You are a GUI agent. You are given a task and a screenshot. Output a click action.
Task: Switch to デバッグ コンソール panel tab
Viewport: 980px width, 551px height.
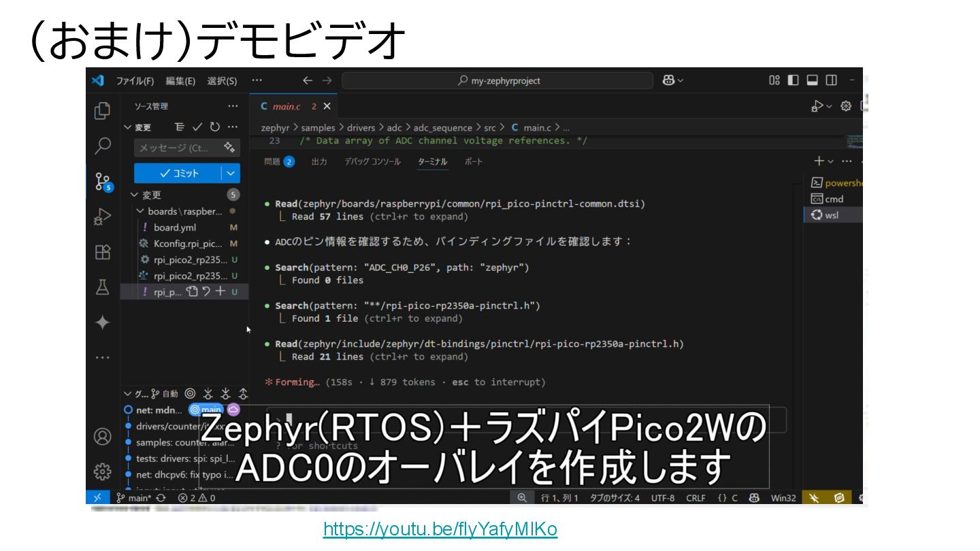pyautogui.click(x=372, y=162)
